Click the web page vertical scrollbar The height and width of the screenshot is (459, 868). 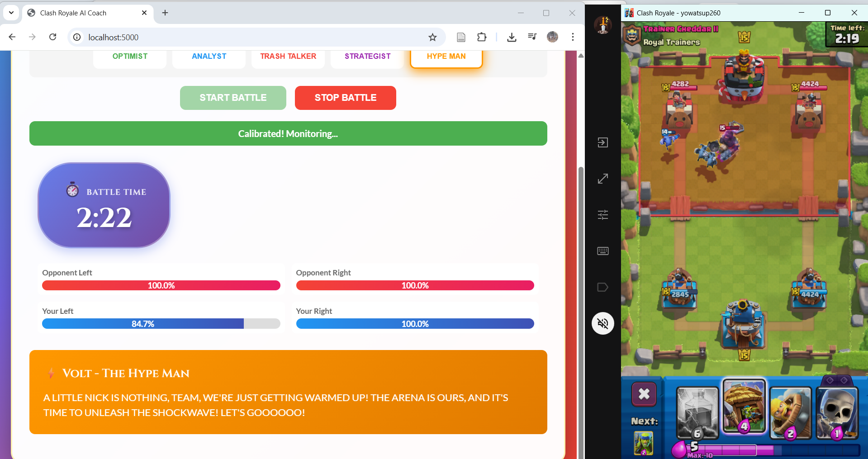click(581, 312)
